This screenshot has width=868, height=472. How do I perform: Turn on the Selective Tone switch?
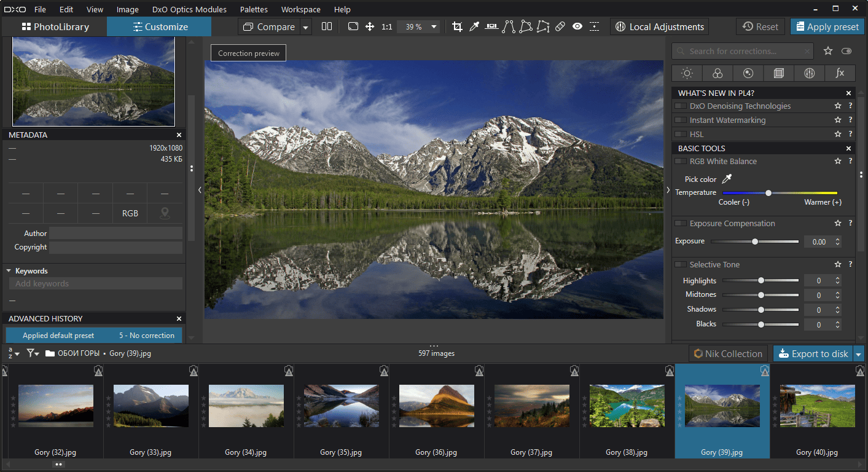coord(681,265)
